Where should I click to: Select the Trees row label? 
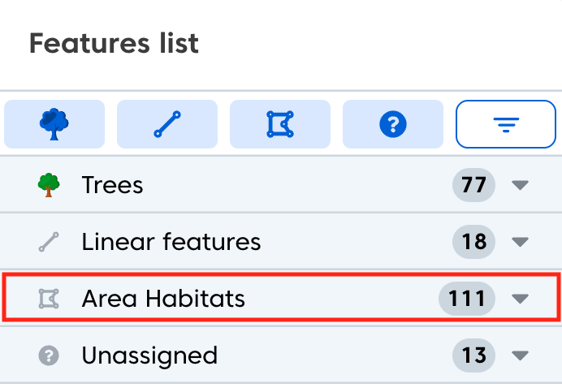click(112, 185)
